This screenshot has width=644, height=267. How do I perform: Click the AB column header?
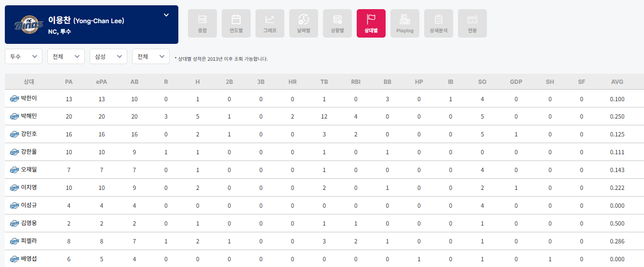(x=134, y=82)
